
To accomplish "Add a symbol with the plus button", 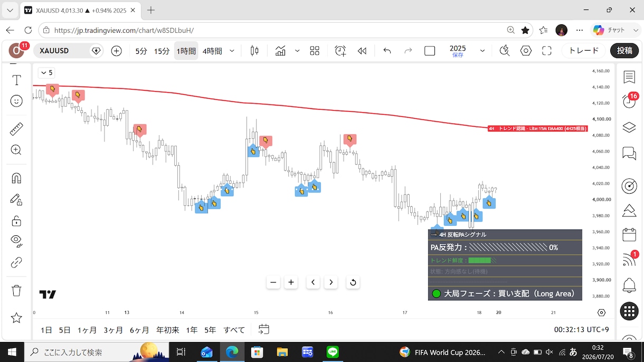I will point(117,51).
